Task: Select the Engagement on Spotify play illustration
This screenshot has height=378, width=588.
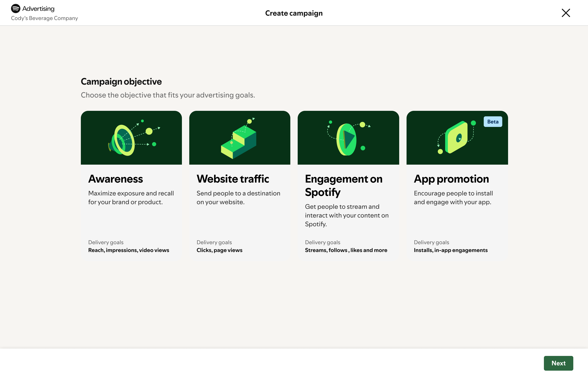Action: [x=348, y=138]
